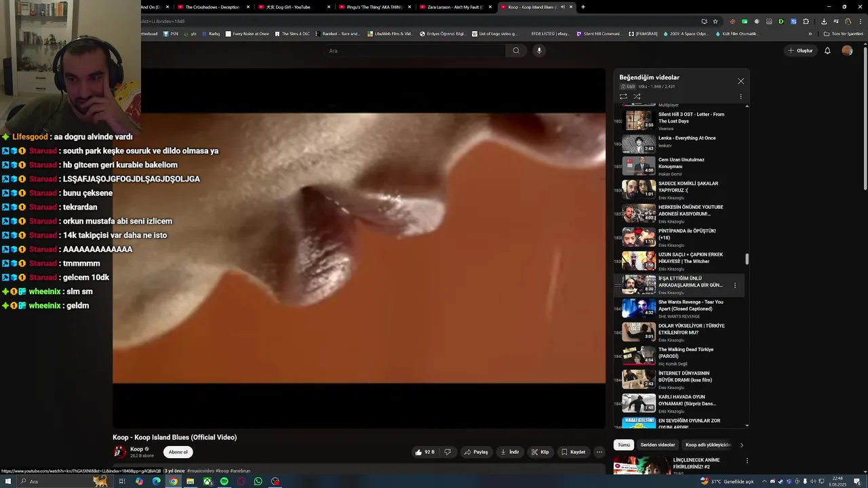
Task: Switch to Pingu's 'The Thing' tab
Action: (x=375, y=7)
